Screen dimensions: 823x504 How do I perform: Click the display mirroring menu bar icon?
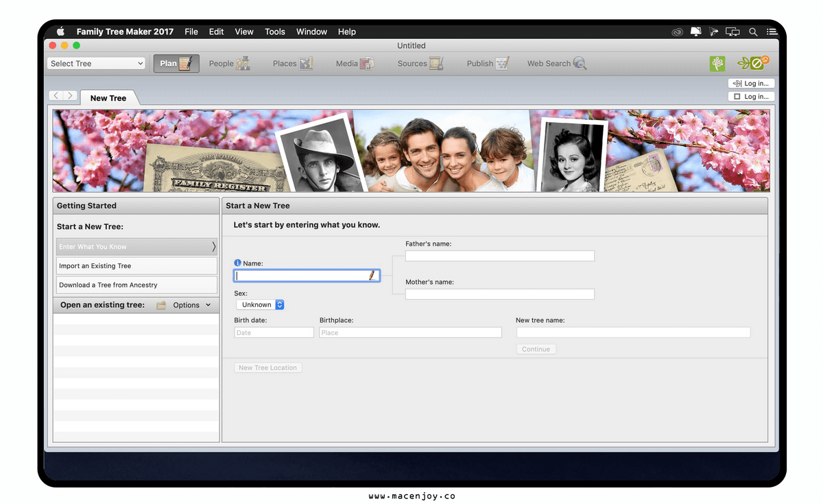733,32
